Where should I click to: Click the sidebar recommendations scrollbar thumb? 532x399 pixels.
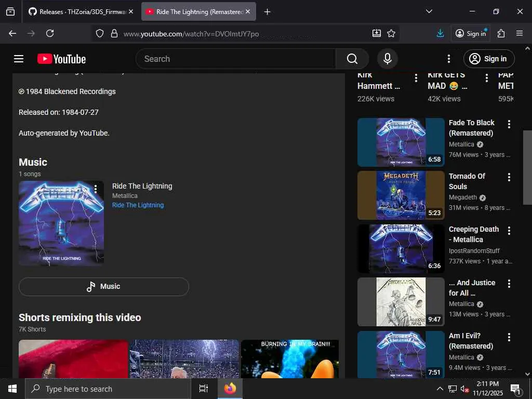[x=527, y=167]
